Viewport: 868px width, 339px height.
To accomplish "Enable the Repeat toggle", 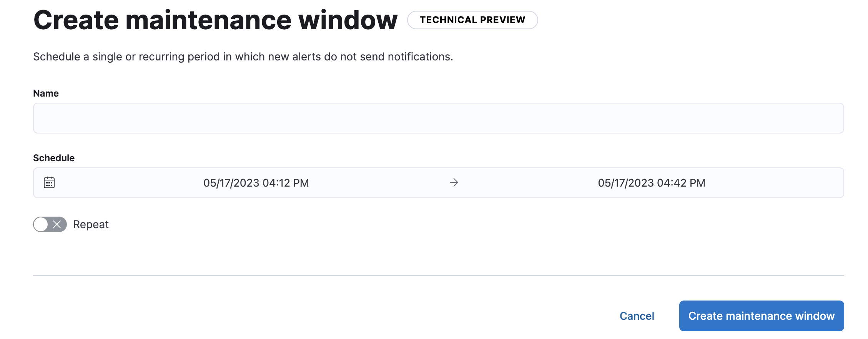I will coord(50,225).
